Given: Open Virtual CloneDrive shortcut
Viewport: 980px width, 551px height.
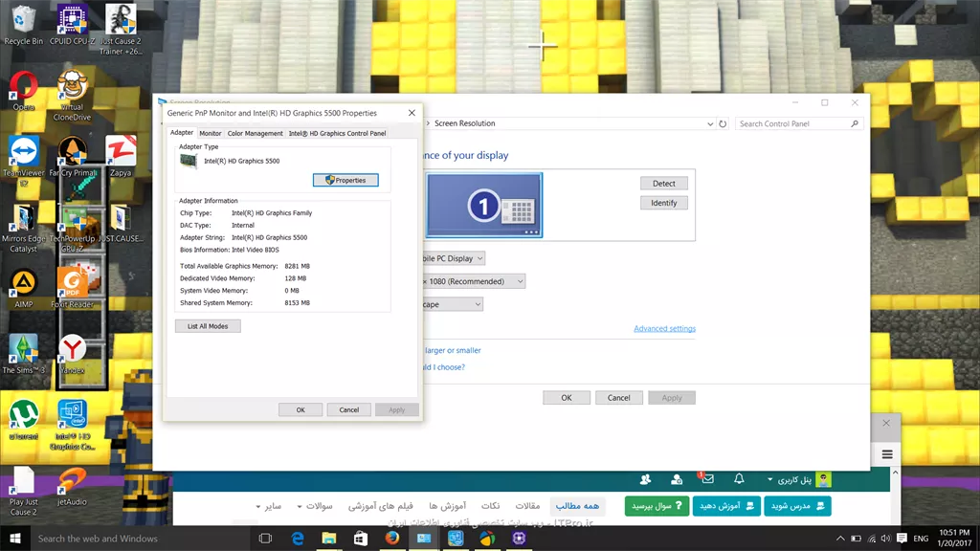Looking at the screenshot, I should tap(72, 95).
